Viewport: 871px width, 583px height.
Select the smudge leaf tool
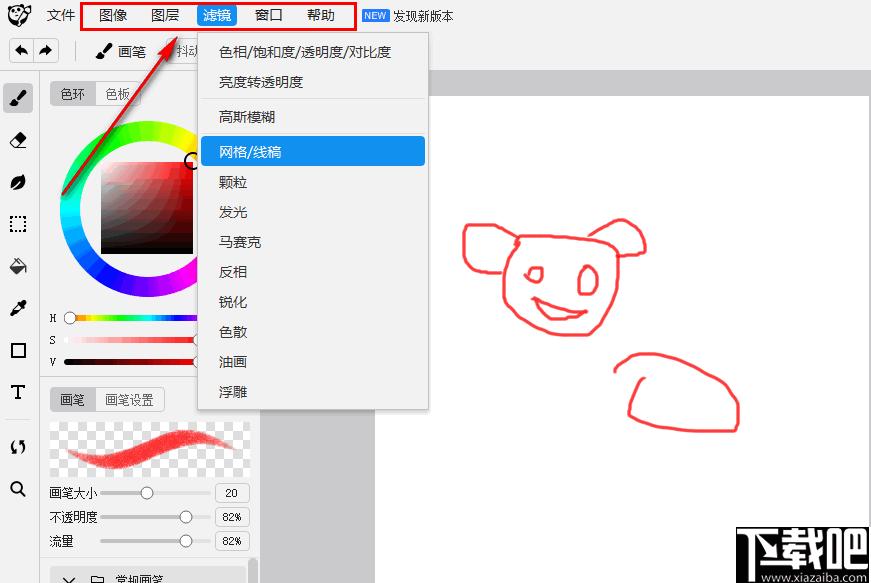[18, 182]
